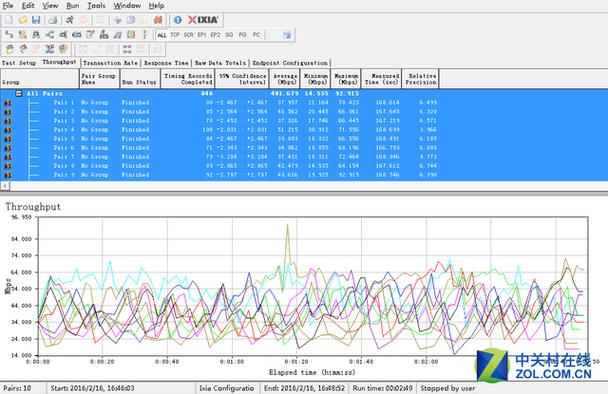Click the left arrow of horizontal scrollbar

(x=5, y=186)
